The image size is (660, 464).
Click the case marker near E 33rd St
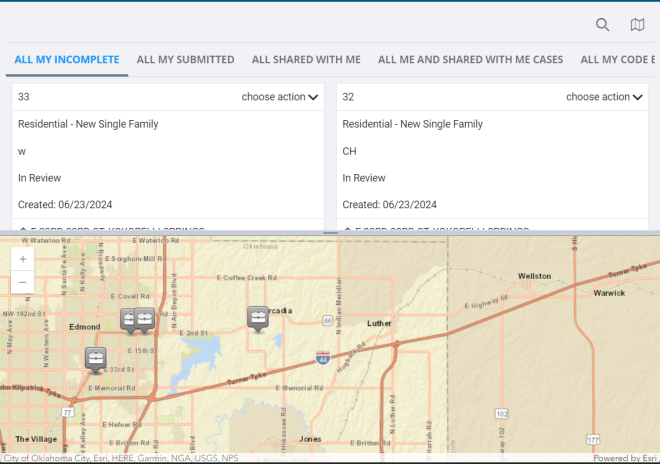point(95,357)
